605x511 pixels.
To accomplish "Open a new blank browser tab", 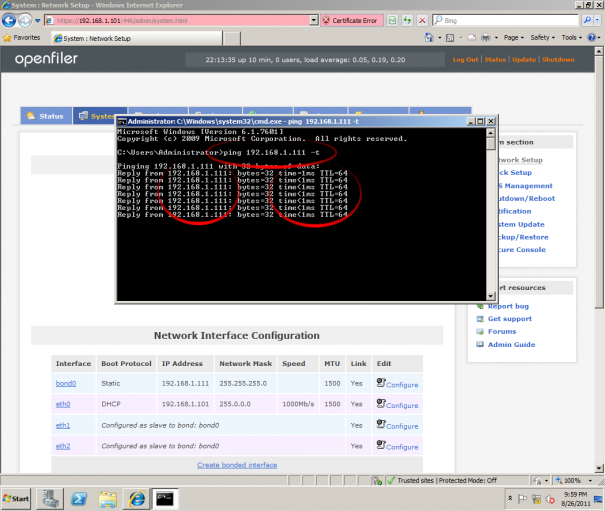I will click(232, 39).
